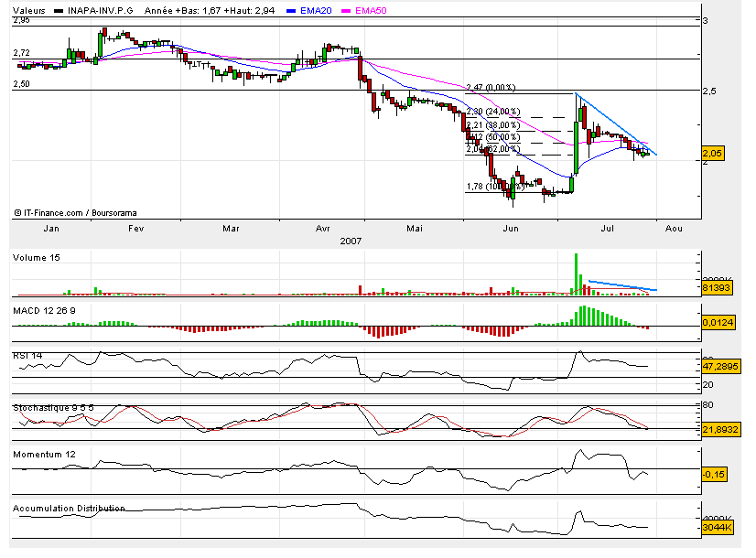Click the 81393 volume value tag

[x=718, y=287]
